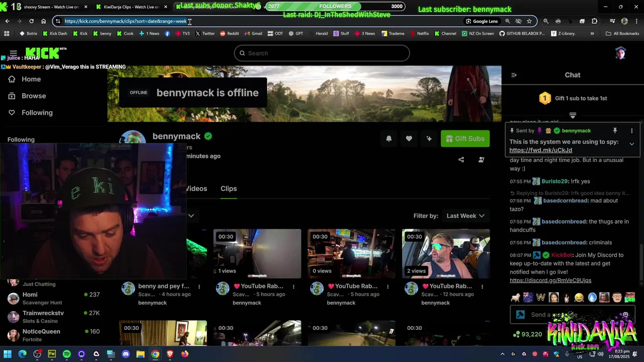This screenshot has height=362, width=644.
Task: Open options for the clip posted 12 hours ago
Action: point(482,287)
